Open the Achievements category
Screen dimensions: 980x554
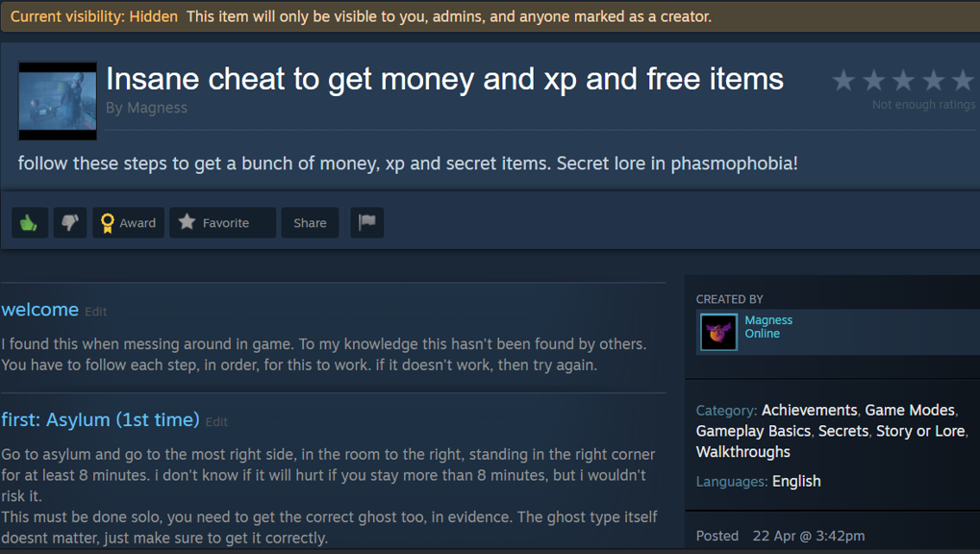click(x=809, y=410)
